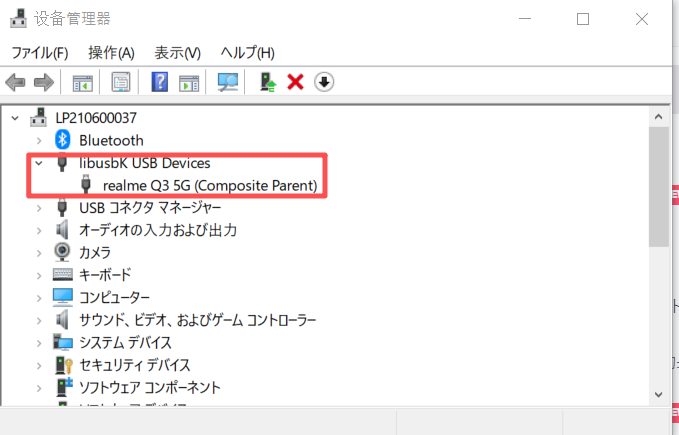Click the blue Help question mark icon
The height and width of the screenshot is (435, 679).
point(159,82)
